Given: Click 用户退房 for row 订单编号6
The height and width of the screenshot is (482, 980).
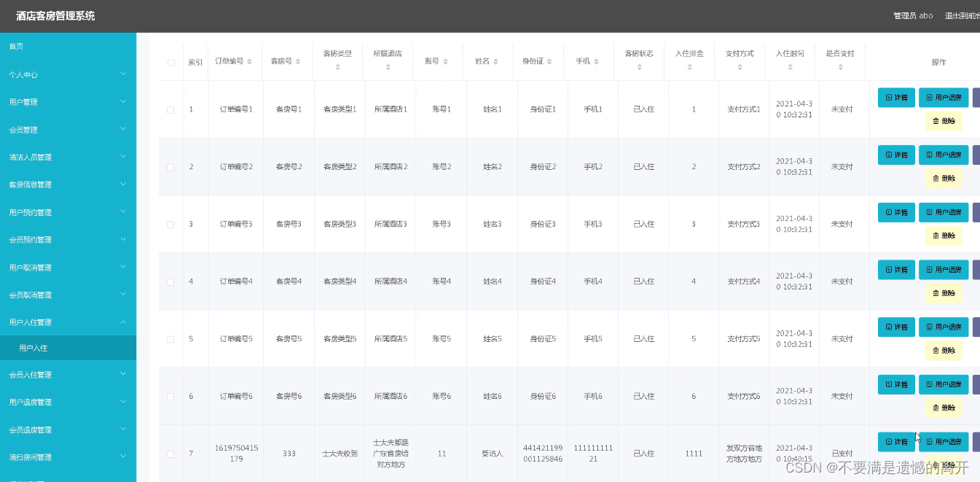Looking at the screenshot, I should [x=944, y=384].
